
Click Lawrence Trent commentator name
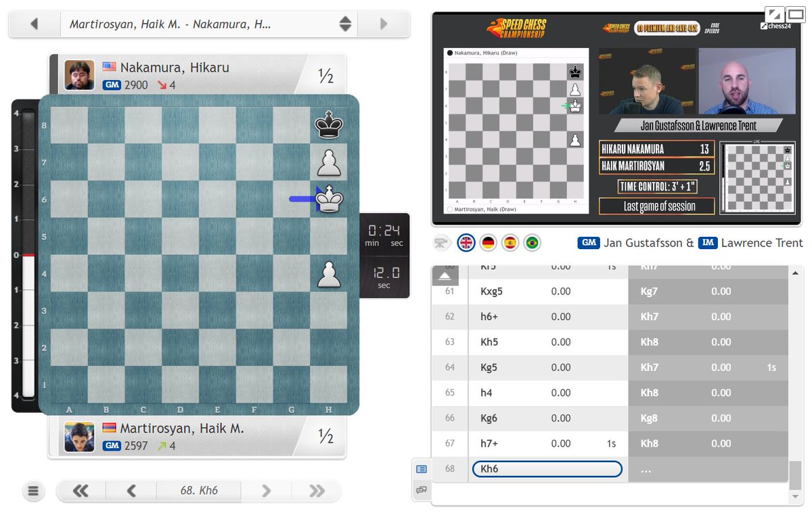(x=762, y=243)
